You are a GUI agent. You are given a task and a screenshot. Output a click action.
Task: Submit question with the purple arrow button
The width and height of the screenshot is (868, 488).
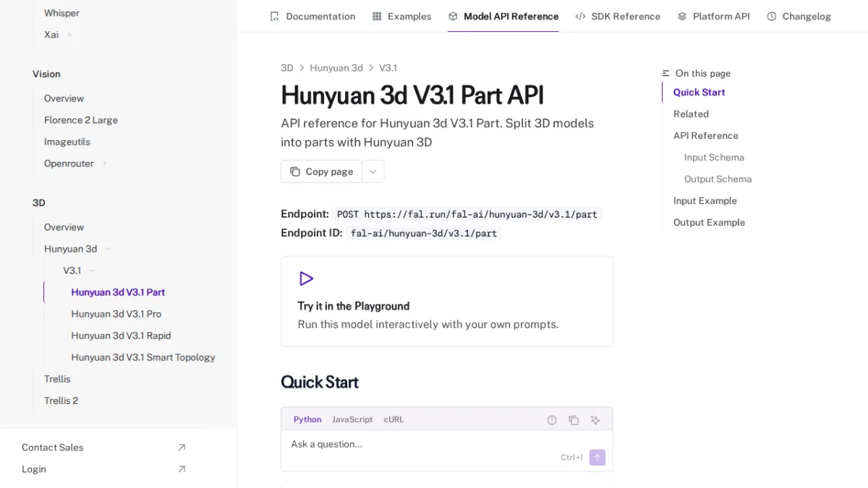(597, 458)
